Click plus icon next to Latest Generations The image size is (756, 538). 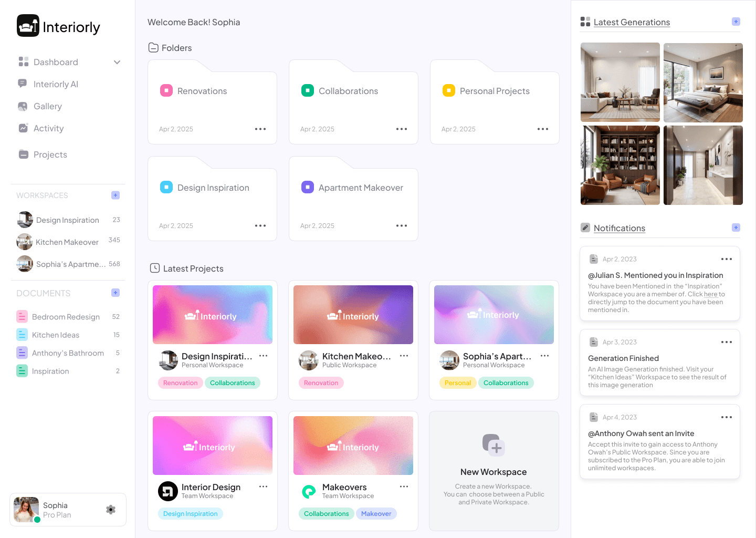pyautogui.click(x=736, y=22)
